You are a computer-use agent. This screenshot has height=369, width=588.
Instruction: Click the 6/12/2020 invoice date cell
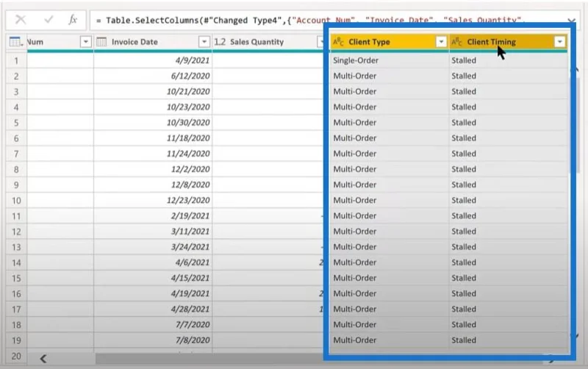(153, 76)
